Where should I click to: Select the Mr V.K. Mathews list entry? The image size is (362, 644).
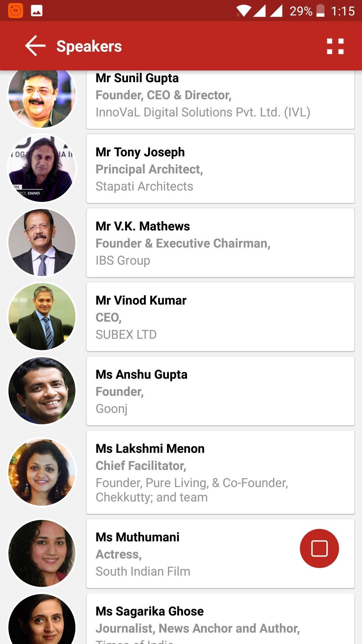click(x=221, y=243)
